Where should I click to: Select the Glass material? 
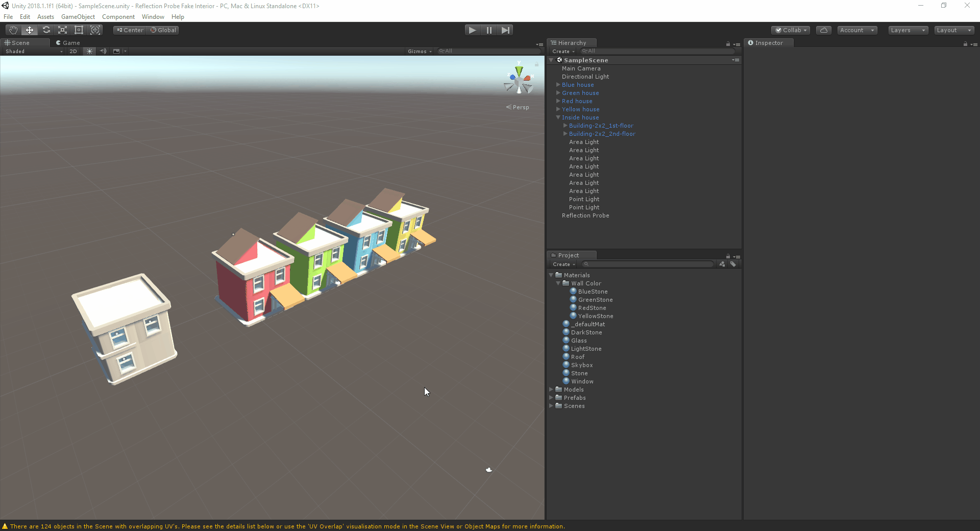coord(579,341)
